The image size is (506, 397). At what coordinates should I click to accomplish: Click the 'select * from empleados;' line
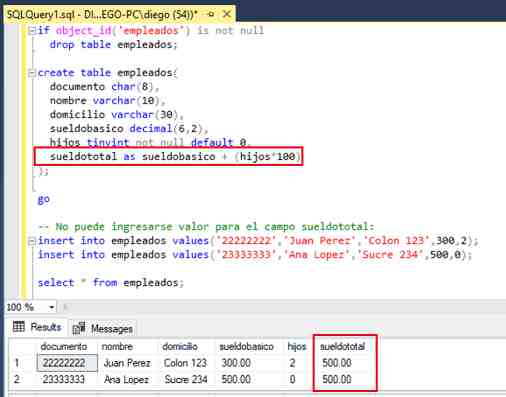point(111,283)
